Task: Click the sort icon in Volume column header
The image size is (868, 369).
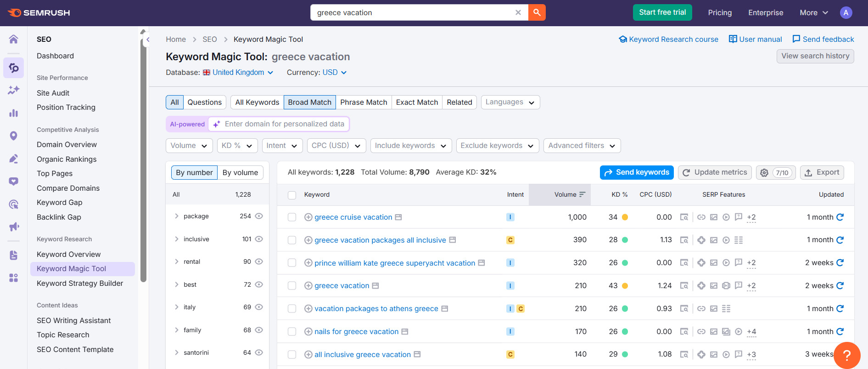Action: [x=582, y=194]
